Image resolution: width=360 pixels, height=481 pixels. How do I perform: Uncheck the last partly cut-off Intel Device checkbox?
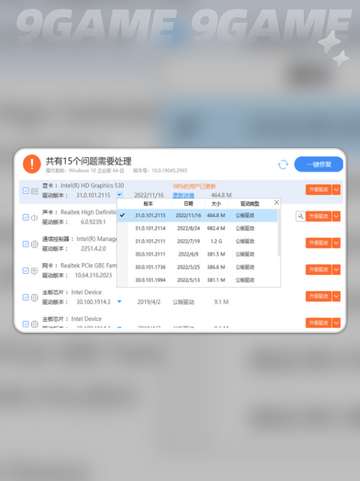[x=26, y=324]
